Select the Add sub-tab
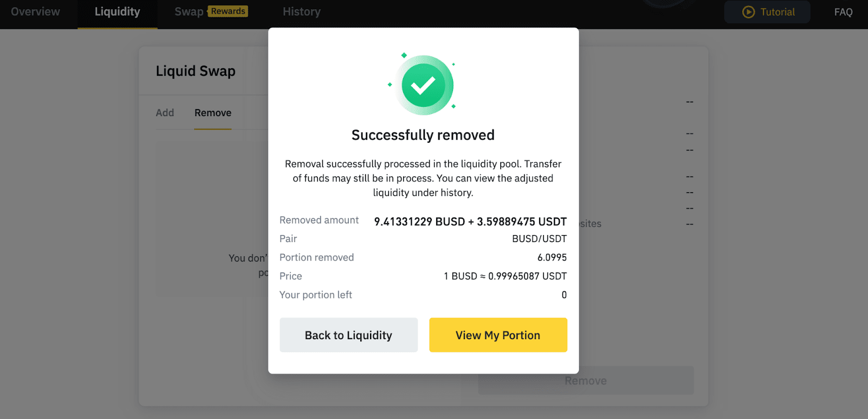Image resolution: width=868 pixels, height=419 pixels. click(165, 113)
